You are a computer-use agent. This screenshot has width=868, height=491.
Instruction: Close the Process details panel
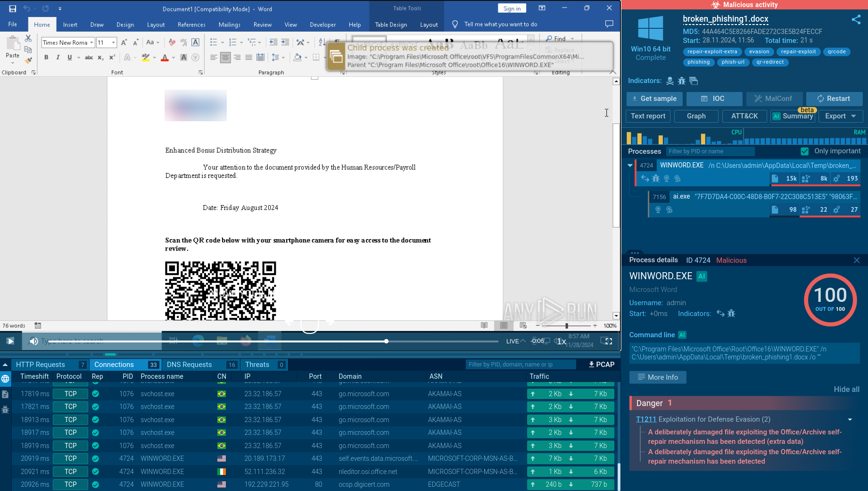coord(856,260)
